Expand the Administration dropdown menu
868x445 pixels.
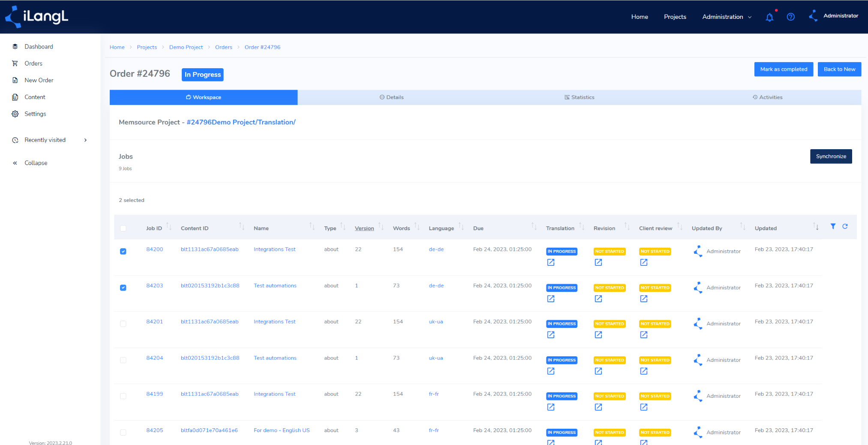click(727, 17)
